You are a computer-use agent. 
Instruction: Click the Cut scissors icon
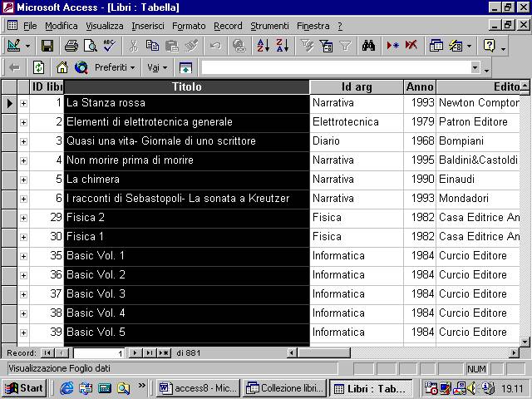coord(133,46)
